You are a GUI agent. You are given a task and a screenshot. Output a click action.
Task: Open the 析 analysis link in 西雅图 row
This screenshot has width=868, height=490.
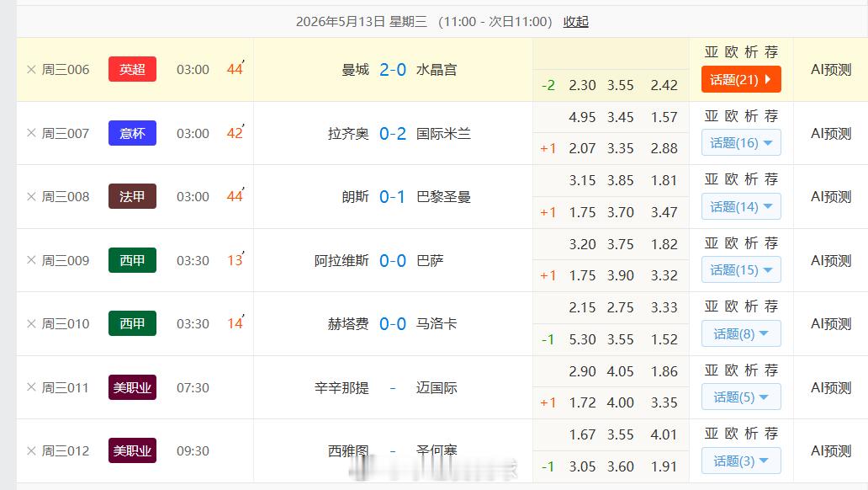tap(751, 433)
